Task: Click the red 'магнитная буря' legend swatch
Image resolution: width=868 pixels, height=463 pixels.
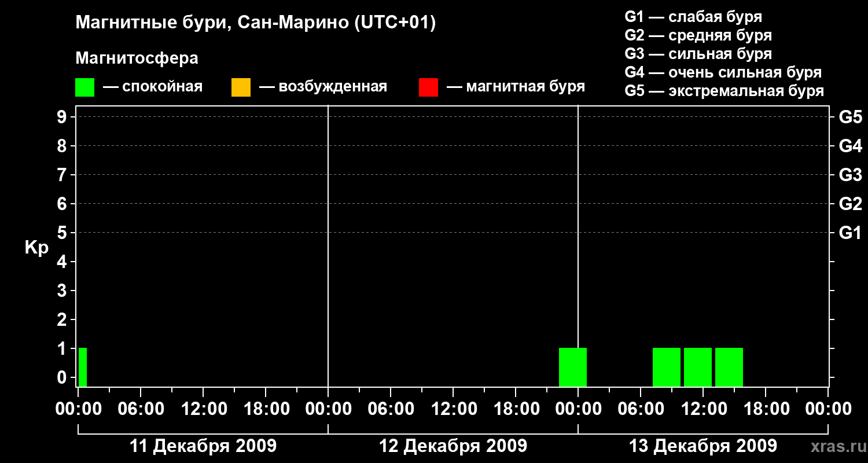Action: (x=429, y=87)
